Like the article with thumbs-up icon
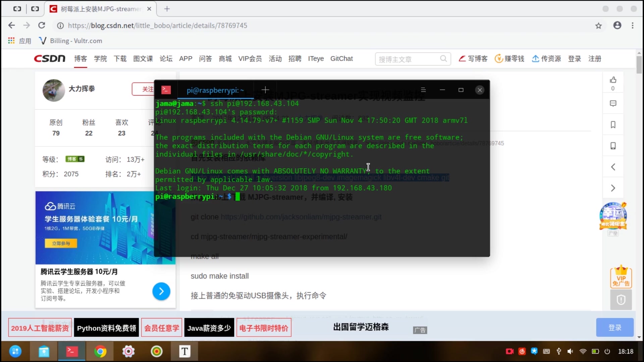This screenshot has width=644, height=362. tap(613, 80)
